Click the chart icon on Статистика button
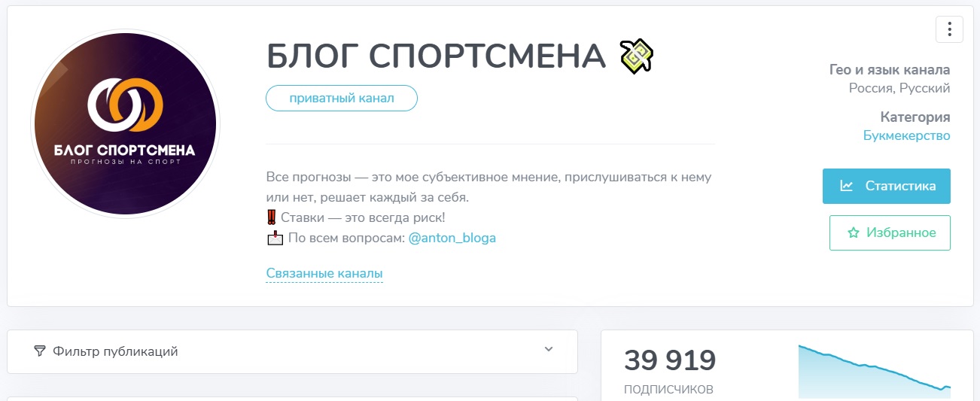 pyautogui.click(x=847, y=186)
